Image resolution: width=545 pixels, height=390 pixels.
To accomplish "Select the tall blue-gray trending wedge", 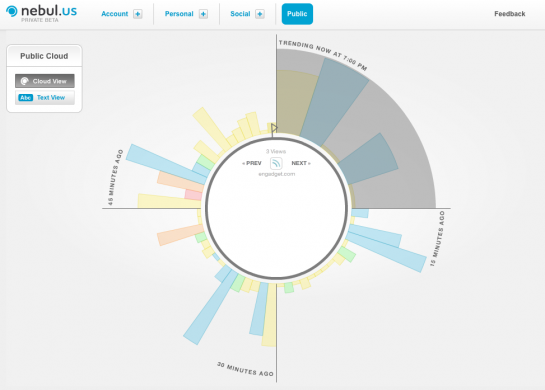I will (x=334, y=101).
